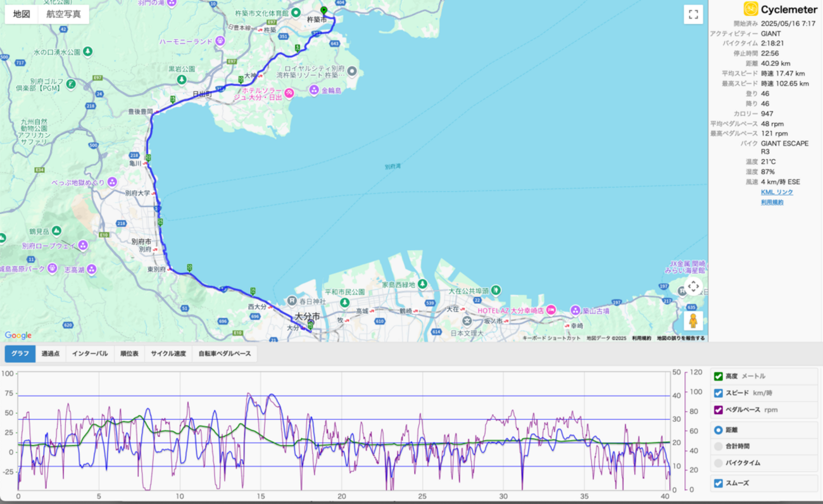Click the ハーモニーランド attraction pin
This screenshot has width=823, height=504.
220,41
